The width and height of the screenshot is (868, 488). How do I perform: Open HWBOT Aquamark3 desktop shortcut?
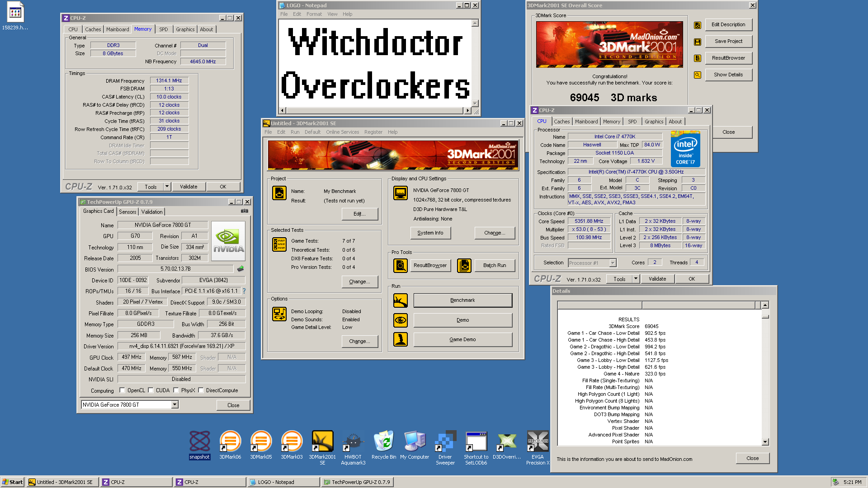click(353, 447)
